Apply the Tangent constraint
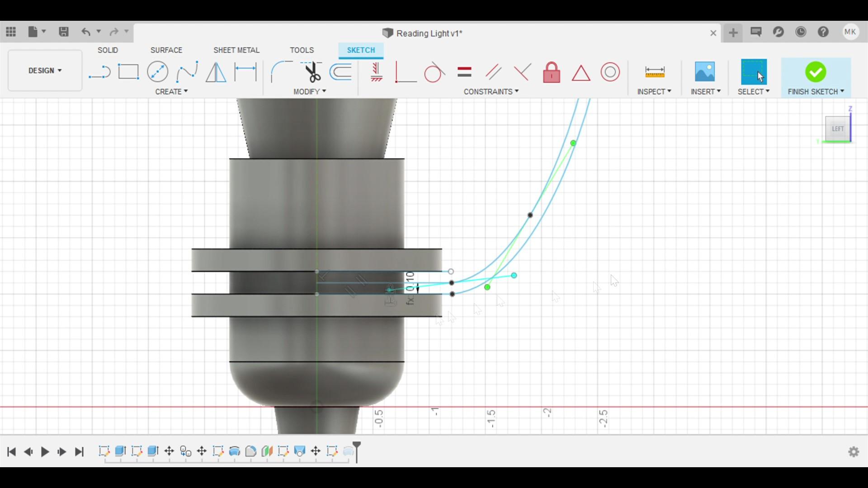The width and height of the screenshot is (868, 488). click(x=434, y=72)
